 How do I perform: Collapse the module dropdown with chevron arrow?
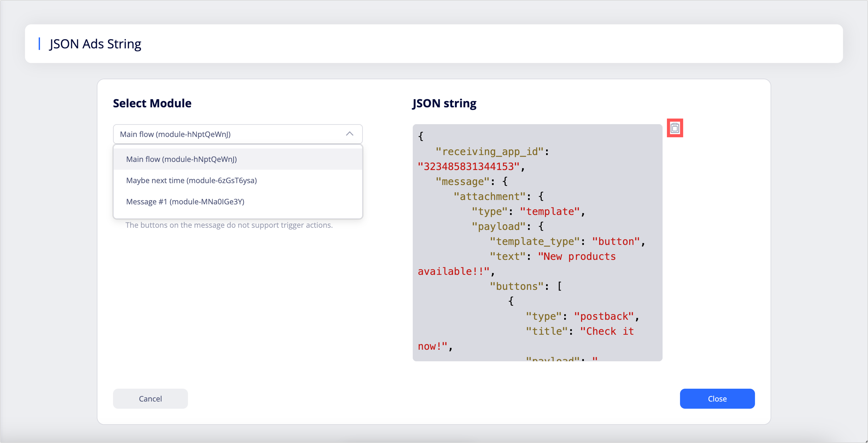pos(349,134)
